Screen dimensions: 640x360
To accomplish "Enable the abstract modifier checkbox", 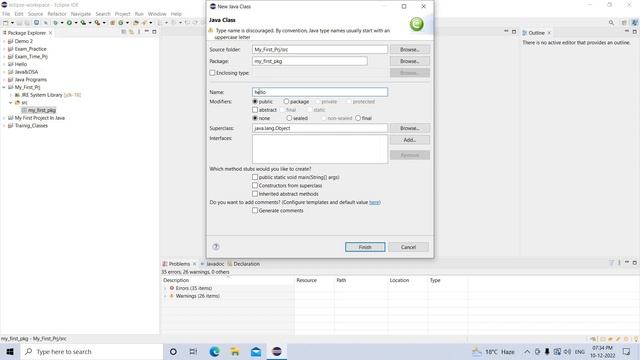I will pyautogui.click(x=255, y=110).
